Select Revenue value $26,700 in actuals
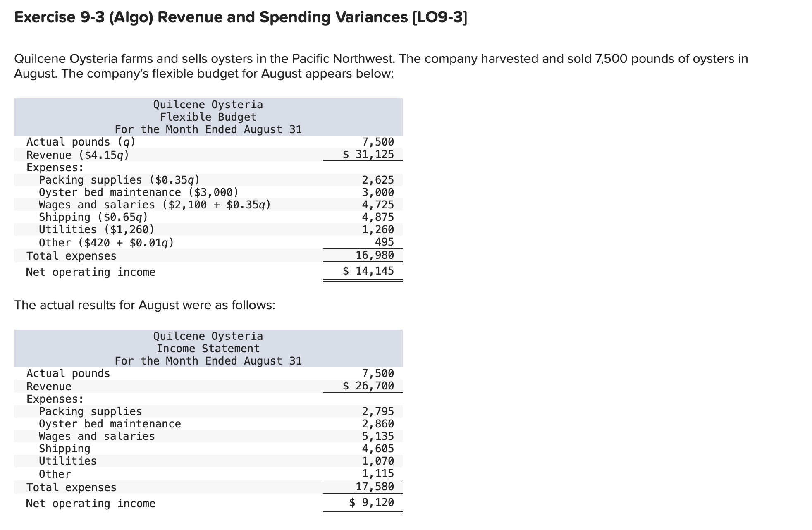812x530 pixels. pos(368,387)
